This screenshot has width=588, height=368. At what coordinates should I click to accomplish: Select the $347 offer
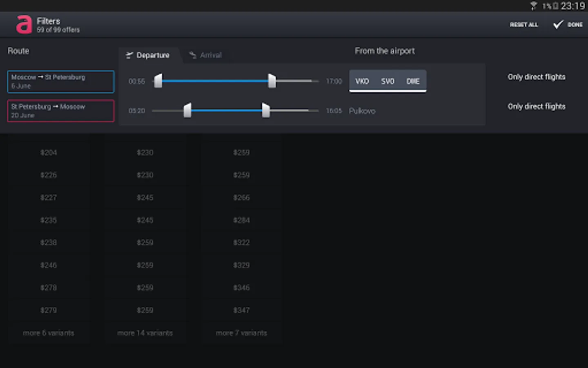241,310
